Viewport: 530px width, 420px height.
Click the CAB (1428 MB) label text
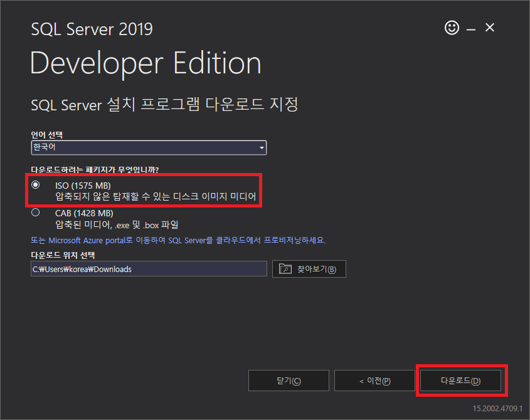[x=84, y=213]
